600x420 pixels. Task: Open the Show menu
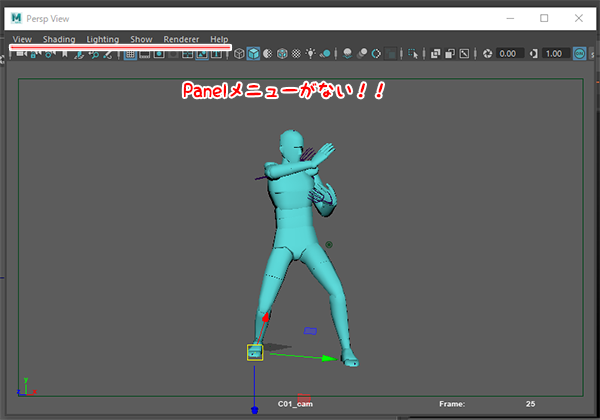(141, 39)
